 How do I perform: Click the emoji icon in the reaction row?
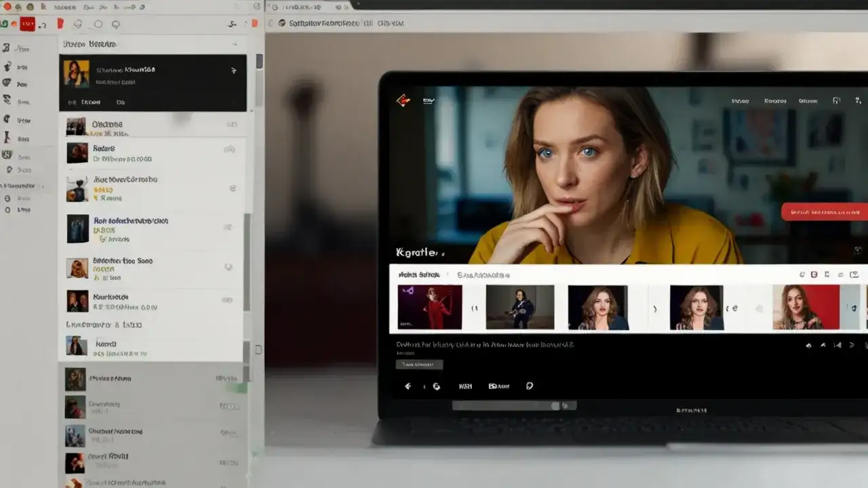coord(529,386)
